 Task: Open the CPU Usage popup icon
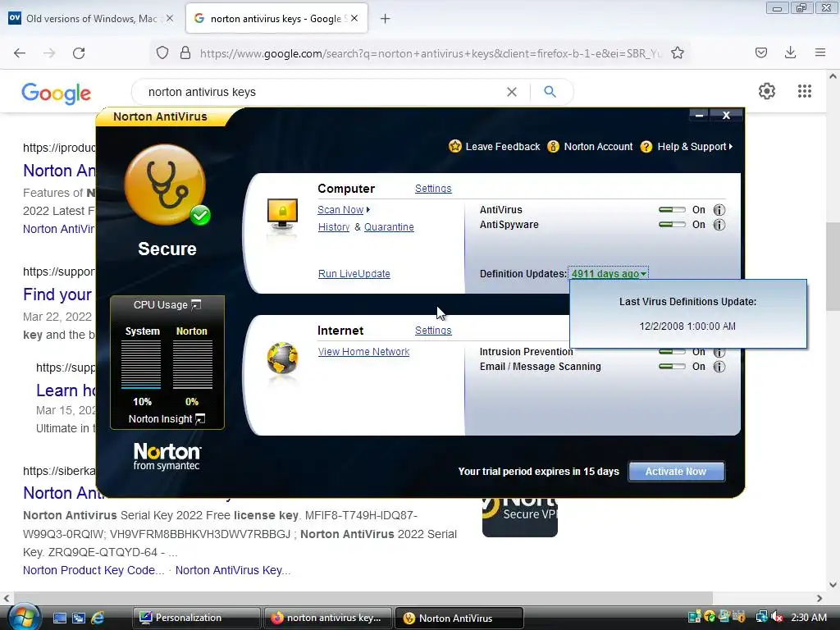tap(196, 305)
